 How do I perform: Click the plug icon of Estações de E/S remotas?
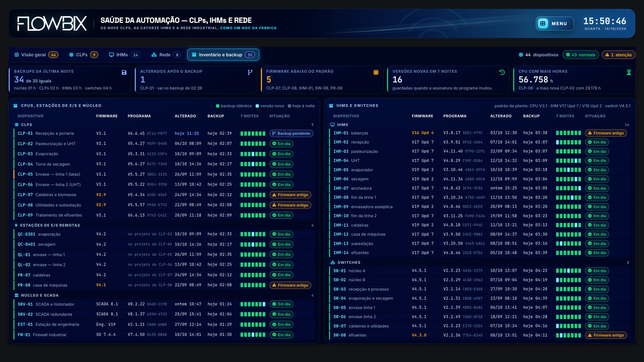pos(16,225)
